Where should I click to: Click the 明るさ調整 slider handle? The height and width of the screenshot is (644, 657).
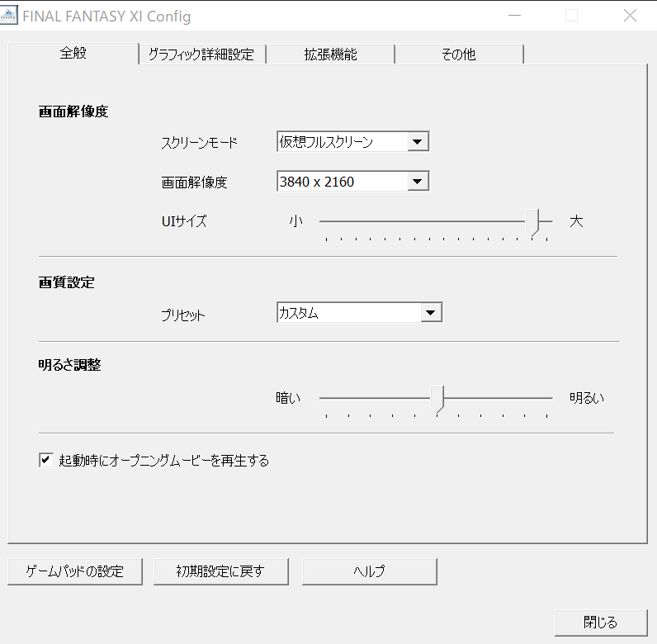click(x=437, y=398)
